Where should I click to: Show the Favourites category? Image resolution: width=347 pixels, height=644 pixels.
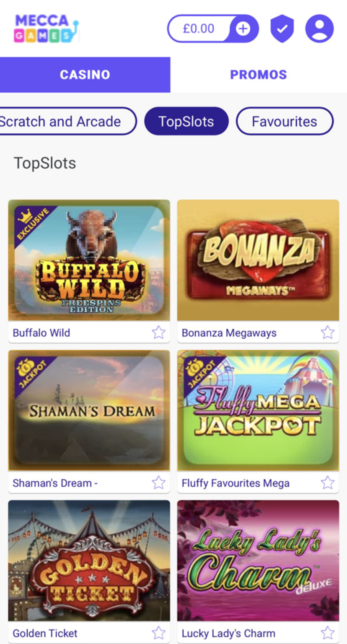pos(285,122)
